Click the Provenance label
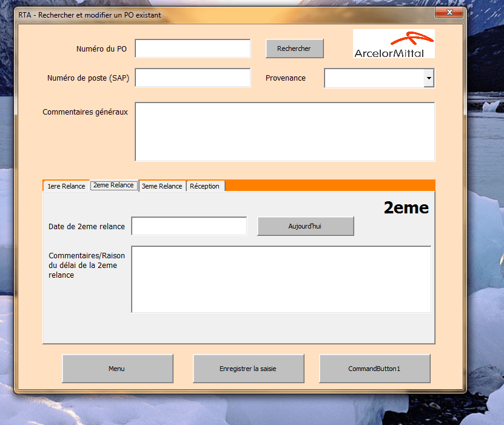504x425 pixels. tap(286, 78)
